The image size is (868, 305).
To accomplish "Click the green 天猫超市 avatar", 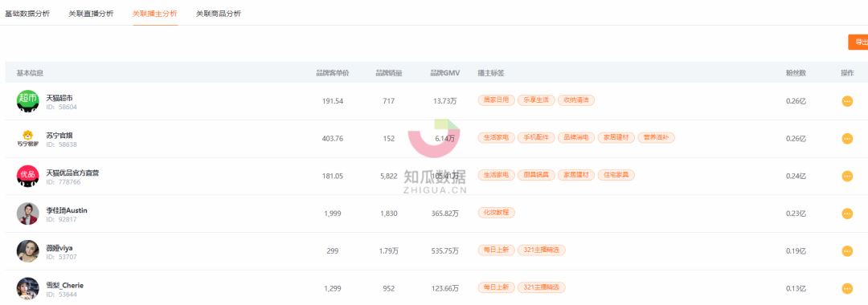I will click(27, 101).
